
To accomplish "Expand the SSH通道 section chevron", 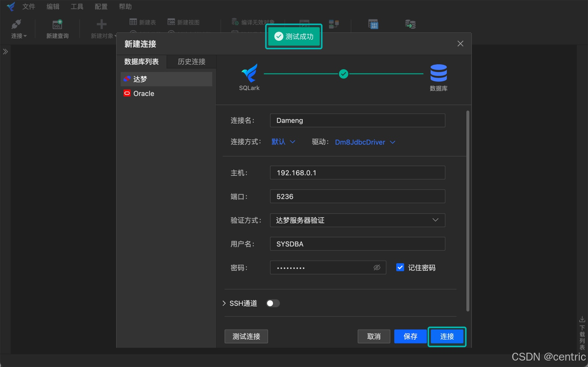I will [x=224, y=304].
